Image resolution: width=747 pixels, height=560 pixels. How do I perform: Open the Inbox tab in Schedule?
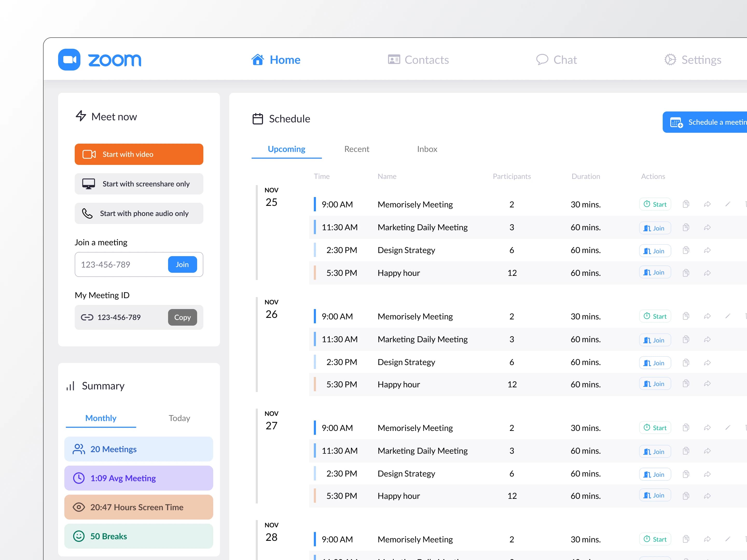coord(427,149)
